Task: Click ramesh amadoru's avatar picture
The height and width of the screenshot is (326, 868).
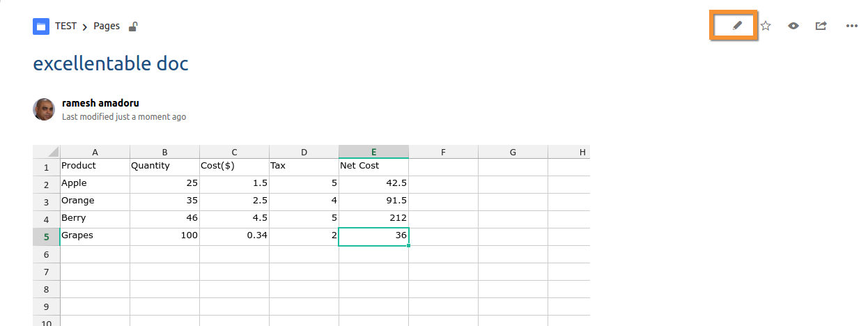Action: [x=44, y=109]
